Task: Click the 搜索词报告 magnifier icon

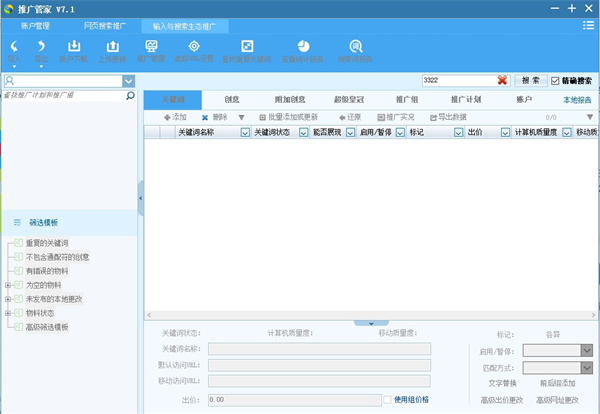Action: (354, 47)
